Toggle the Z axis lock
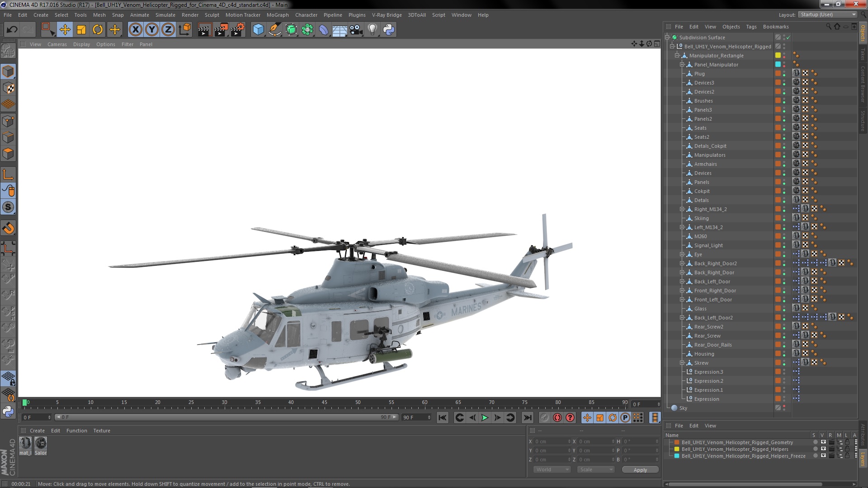This screenshot has height=488, width=868. tap(168, 30)
